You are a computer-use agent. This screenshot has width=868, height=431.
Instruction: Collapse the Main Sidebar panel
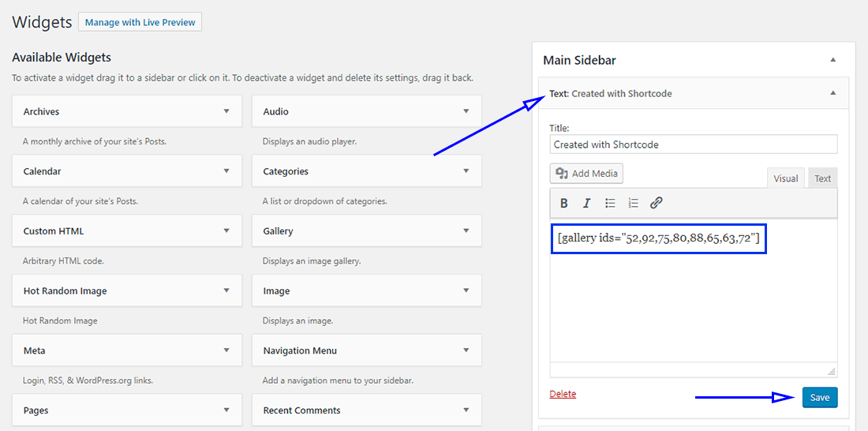(832, 60)
